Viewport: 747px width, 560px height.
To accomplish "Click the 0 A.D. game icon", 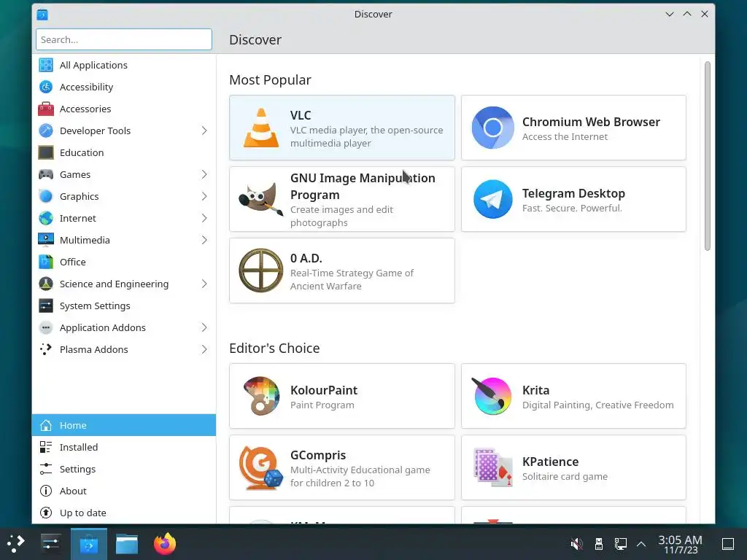I will pos(261,271).
